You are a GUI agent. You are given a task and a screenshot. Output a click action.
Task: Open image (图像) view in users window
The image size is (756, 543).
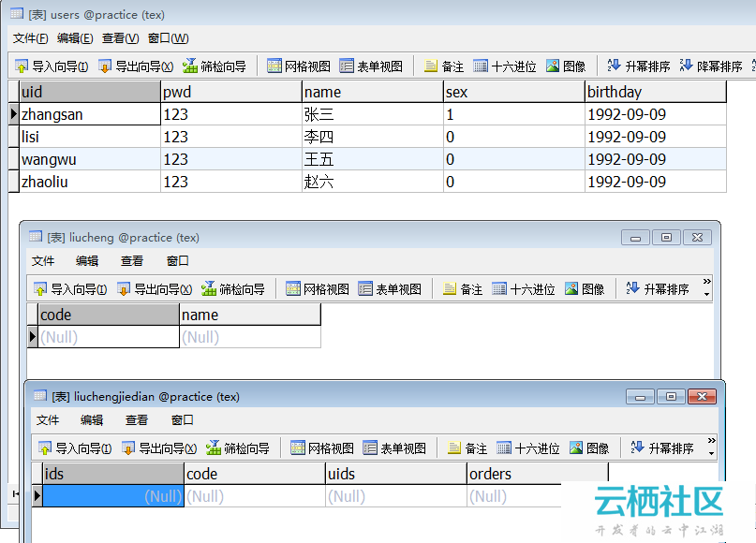pos(566,66)
